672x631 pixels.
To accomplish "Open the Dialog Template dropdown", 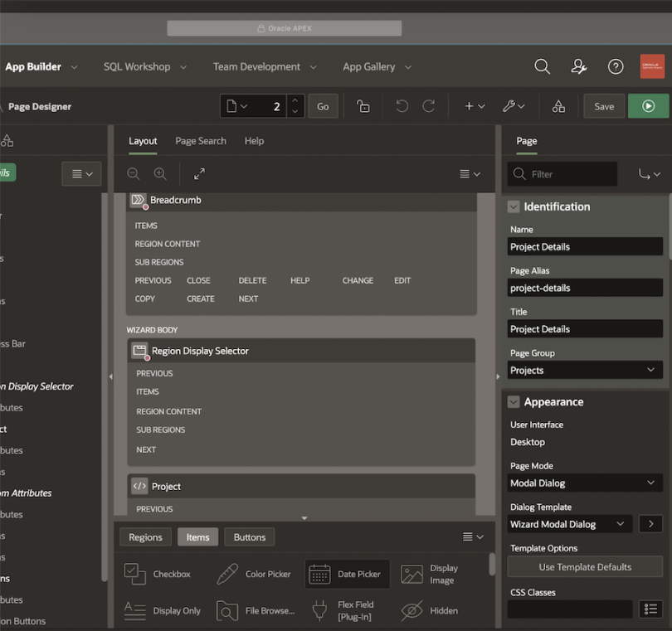I will point(569,524).
